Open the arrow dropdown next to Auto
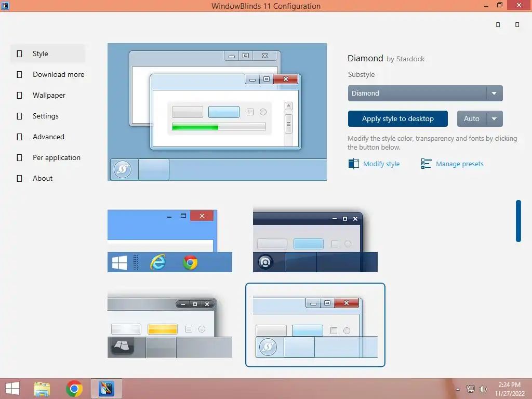532x399 pixels. pos(495,119)
